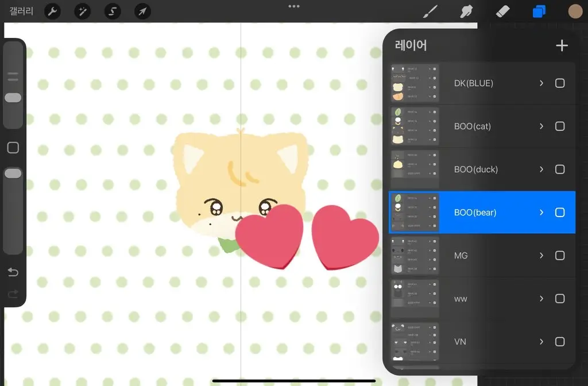The width and height of the screenshot is (588, 386).
Task: Open the Adjustments magic wand menu
Action: click(83, 11)
